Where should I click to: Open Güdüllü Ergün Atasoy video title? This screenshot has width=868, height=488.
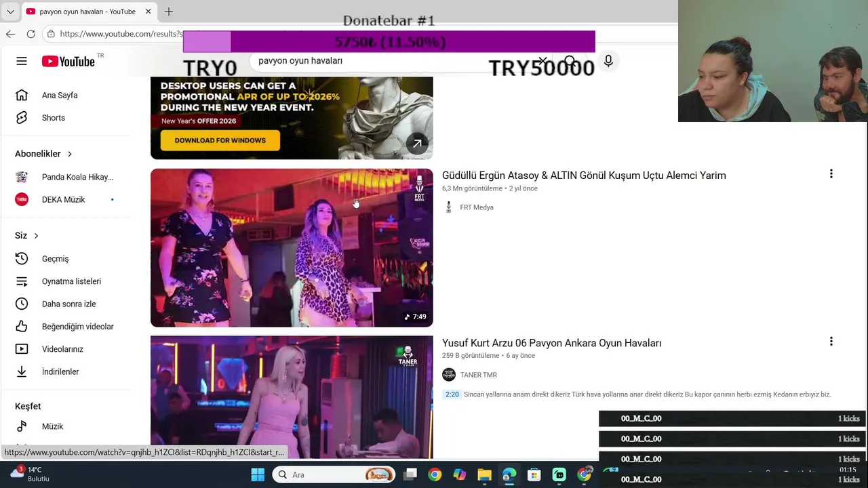[584, 176]
